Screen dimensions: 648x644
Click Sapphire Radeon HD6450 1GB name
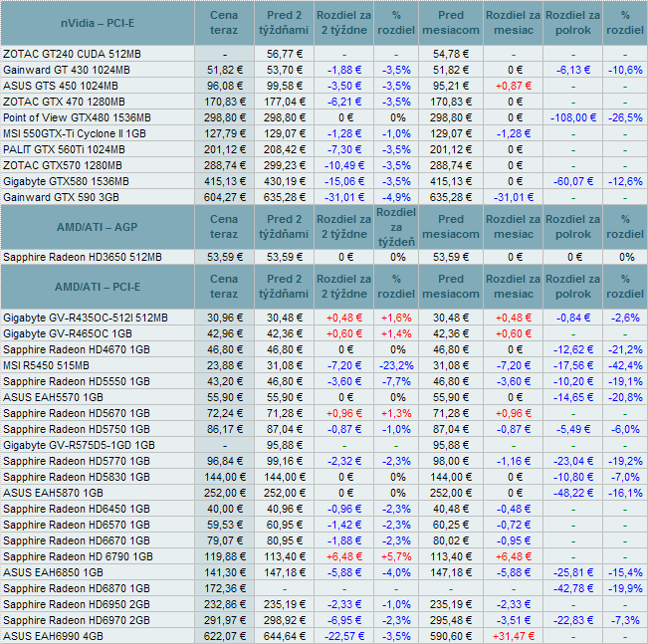click(x=77, y=509)
